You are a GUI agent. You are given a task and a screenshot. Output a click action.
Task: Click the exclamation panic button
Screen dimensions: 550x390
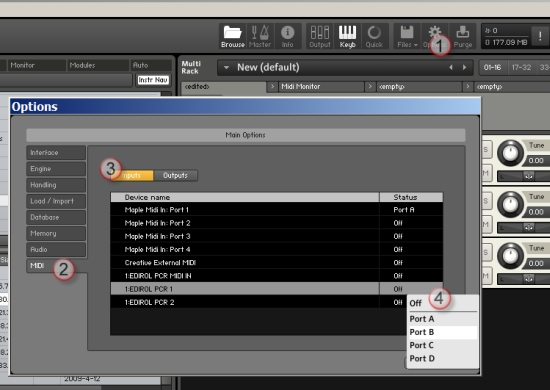click(540, 36)
